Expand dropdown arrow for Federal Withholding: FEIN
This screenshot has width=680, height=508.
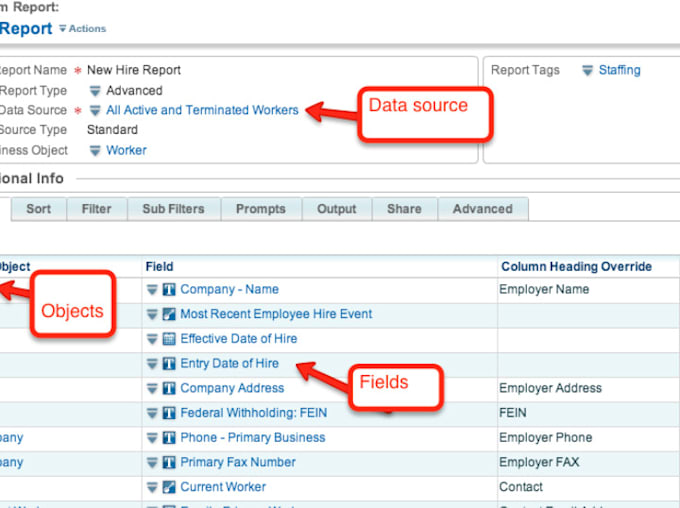[x=152, y=413]
